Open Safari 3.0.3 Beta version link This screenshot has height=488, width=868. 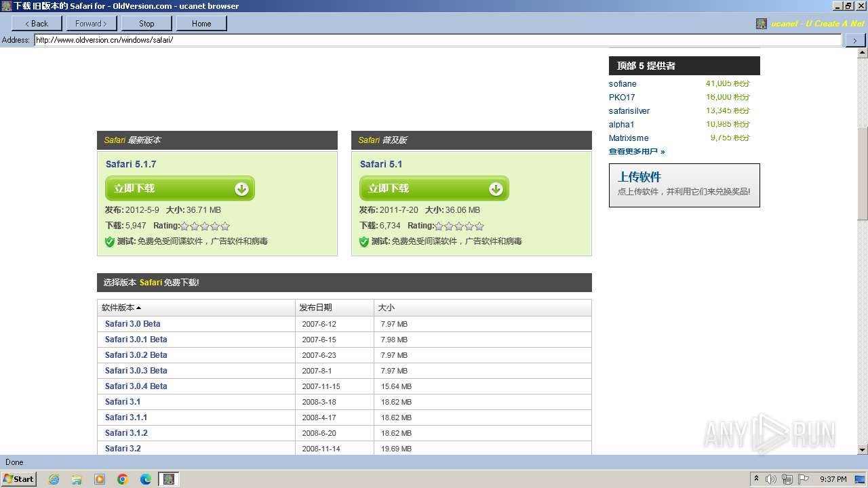coord(136,371)
